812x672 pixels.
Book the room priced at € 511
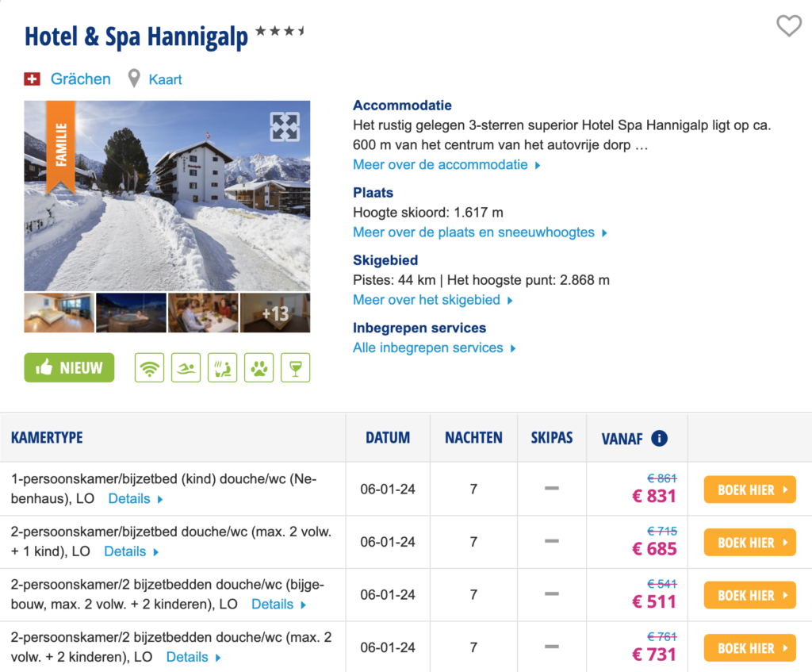749,596
